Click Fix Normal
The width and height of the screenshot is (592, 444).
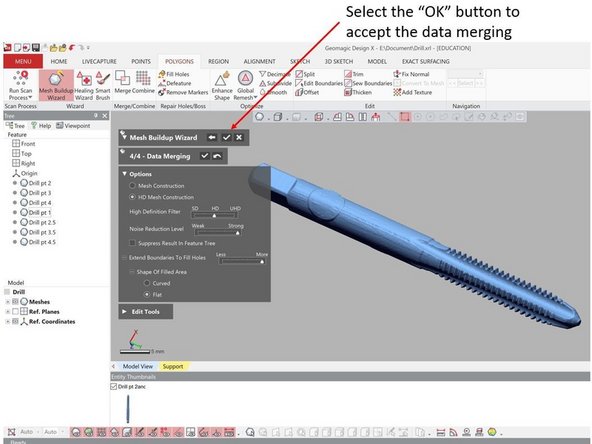[411, 74]
